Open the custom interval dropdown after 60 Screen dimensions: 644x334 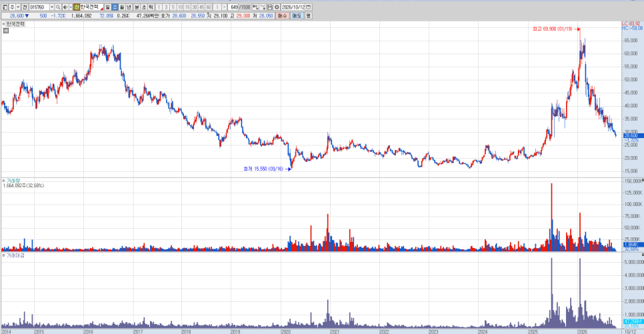pyautogui.click(x=224, y=7)
